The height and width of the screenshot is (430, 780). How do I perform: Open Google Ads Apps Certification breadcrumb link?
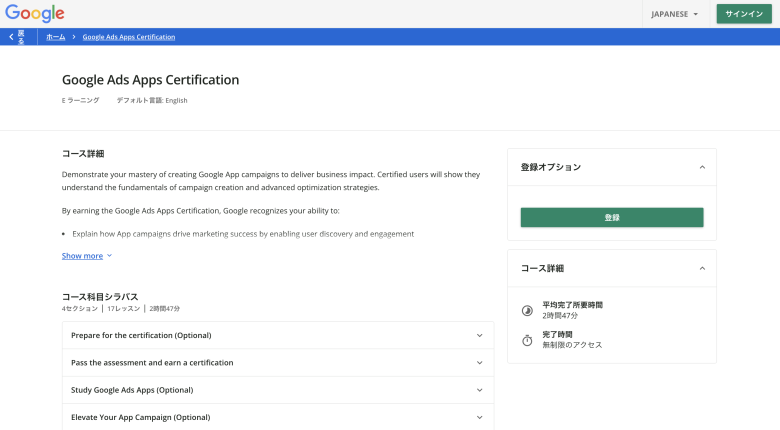coord(128,37)
